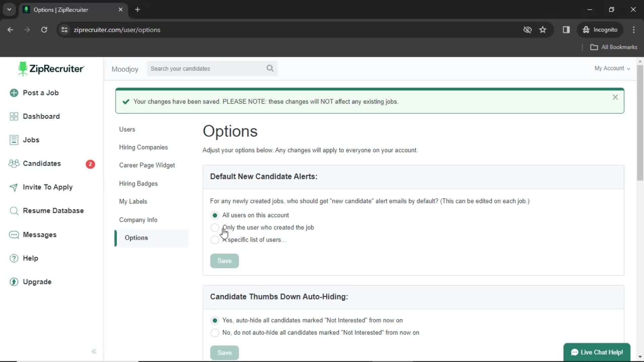Click the collapse sidebar chevron
This screenshot has width=644, height=362.
click(94, 351)
